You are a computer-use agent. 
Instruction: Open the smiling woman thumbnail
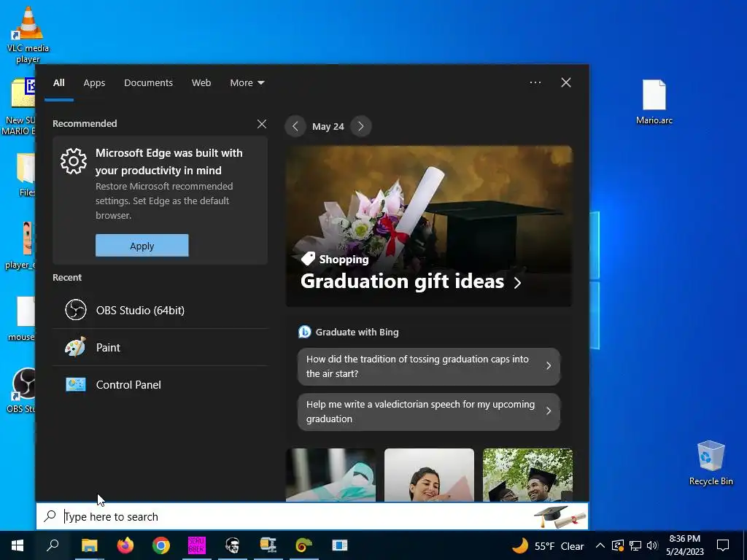point(429,474)
